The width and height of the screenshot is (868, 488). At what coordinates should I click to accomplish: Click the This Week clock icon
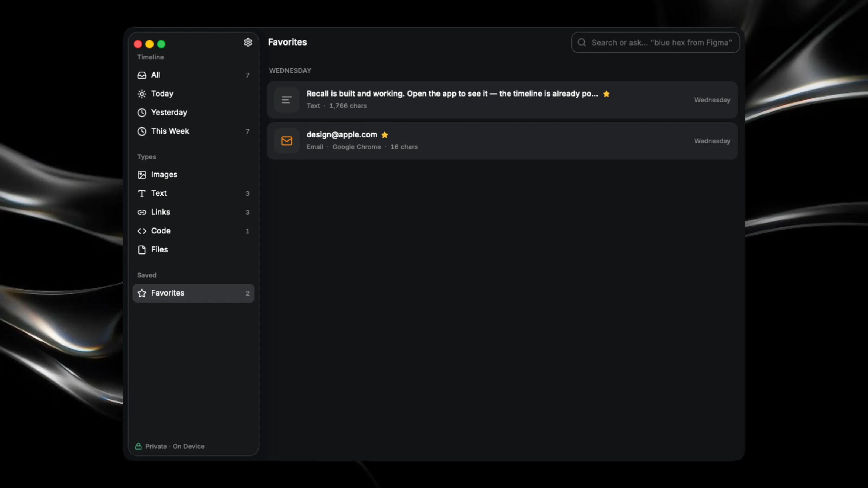(142, 131)
